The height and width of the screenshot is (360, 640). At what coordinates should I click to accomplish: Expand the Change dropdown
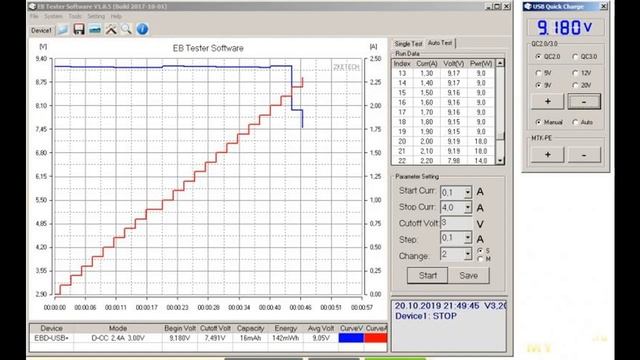coord(468,254)
